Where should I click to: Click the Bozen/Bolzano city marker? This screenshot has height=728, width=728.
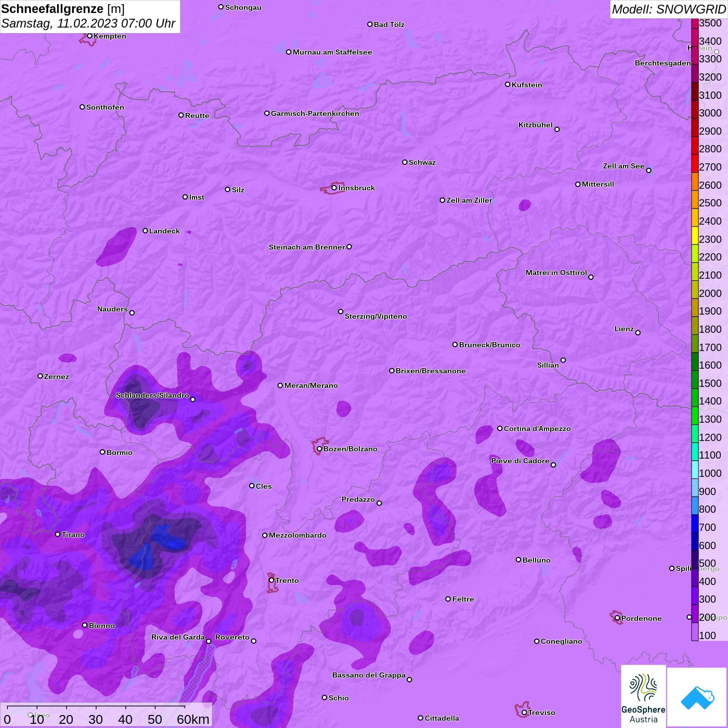click(319, 449)
